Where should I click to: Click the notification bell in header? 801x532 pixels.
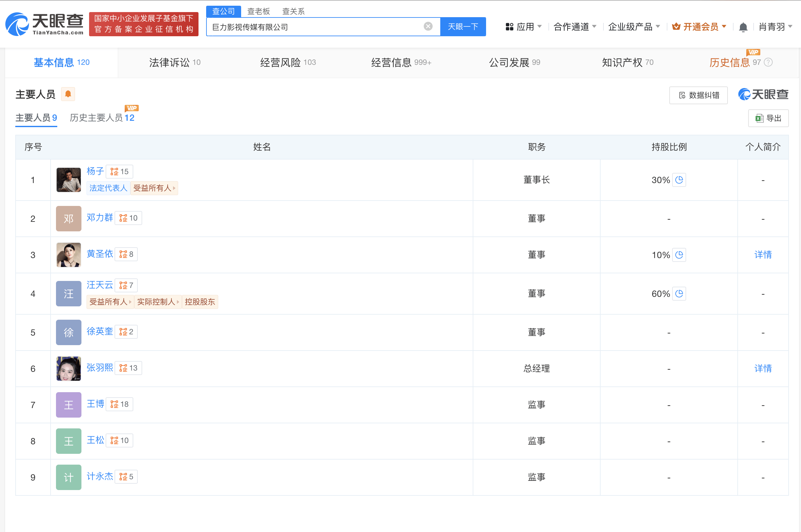click(743, 27)
